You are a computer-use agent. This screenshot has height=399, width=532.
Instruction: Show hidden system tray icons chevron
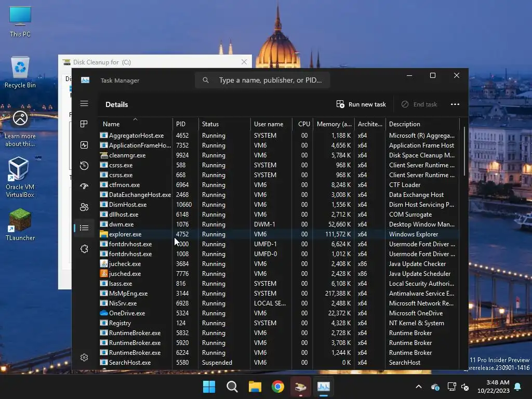click(x=419, y=387)
